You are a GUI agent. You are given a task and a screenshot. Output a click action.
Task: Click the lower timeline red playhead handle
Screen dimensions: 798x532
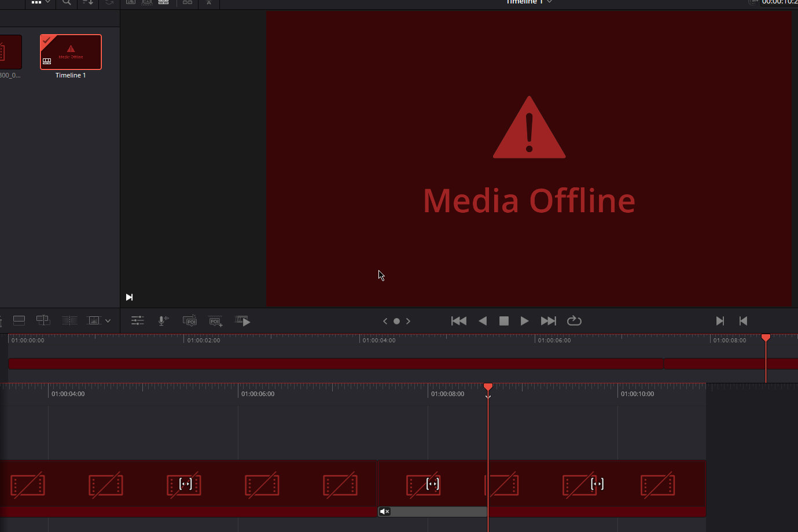[488, 387]
